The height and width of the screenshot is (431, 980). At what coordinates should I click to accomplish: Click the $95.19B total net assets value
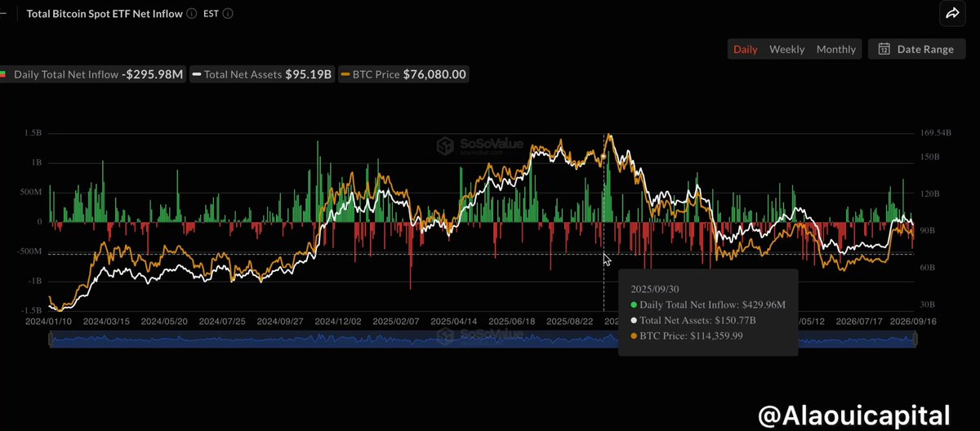click(308, 74)
